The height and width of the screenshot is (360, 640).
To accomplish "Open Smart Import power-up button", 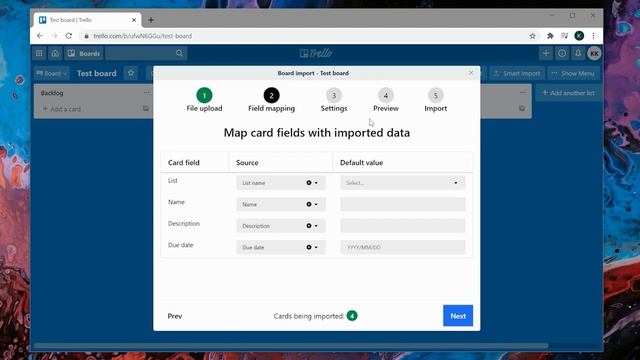I will pos(517,73).
